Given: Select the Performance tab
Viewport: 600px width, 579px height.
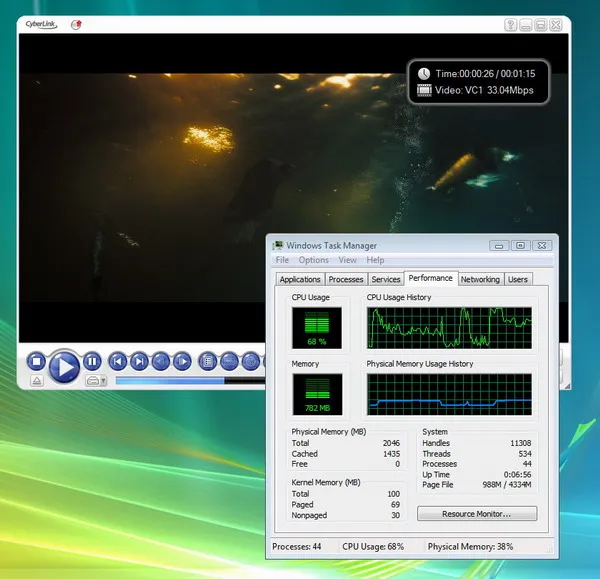Looking at the screenshot, I should (430, 278).
